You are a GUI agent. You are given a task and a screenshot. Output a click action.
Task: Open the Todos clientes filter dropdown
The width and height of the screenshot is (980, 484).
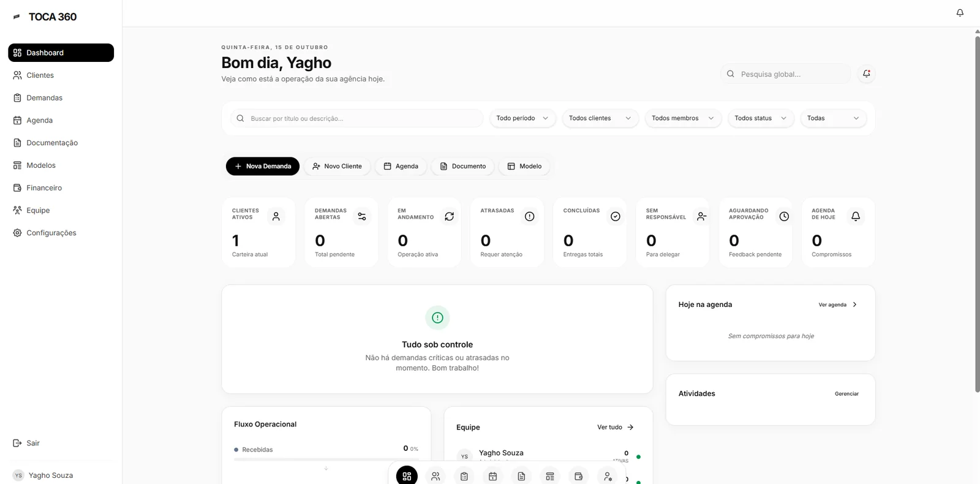coord(600,118)
